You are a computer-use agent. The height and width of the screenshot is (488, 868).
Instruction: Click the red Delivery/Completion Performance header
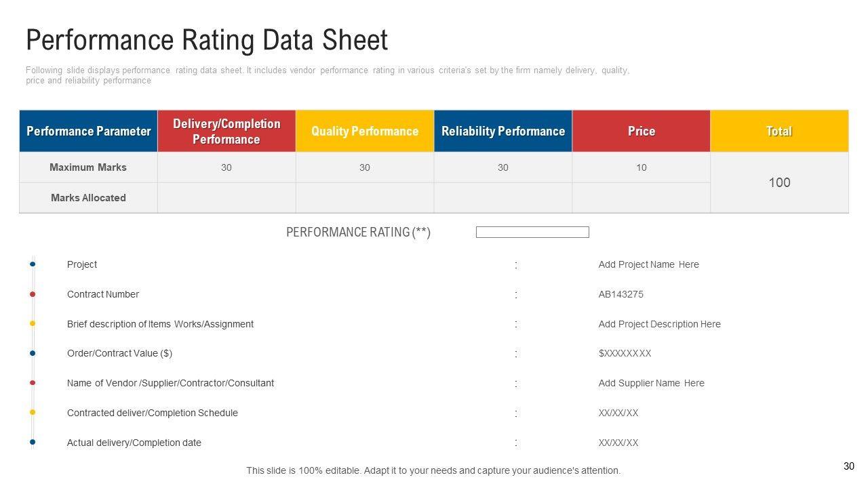tap(226, 131)
